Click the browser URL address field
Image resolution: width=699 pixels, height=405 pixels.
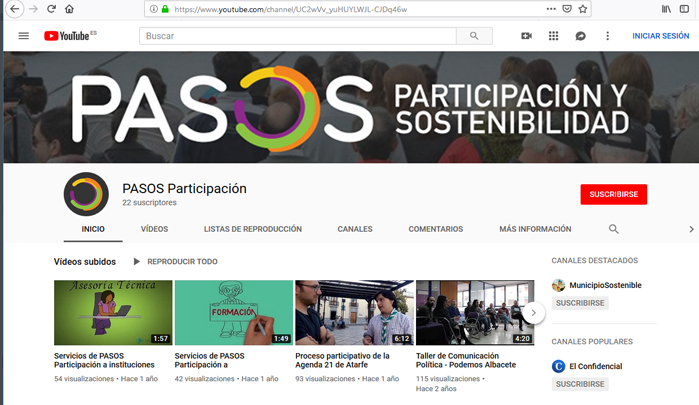[x=357, y=9]
